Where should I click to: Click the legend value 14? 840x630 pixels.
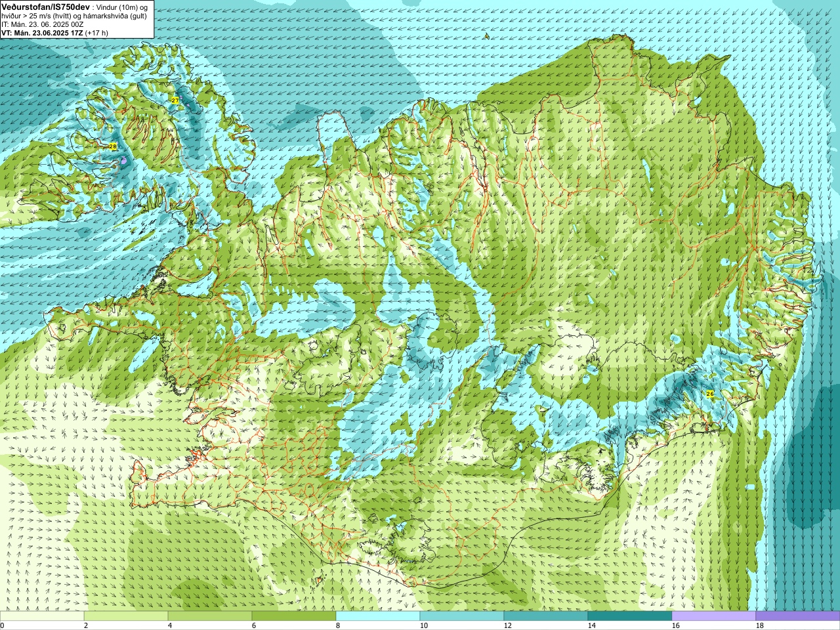click(x=591, y=625)
